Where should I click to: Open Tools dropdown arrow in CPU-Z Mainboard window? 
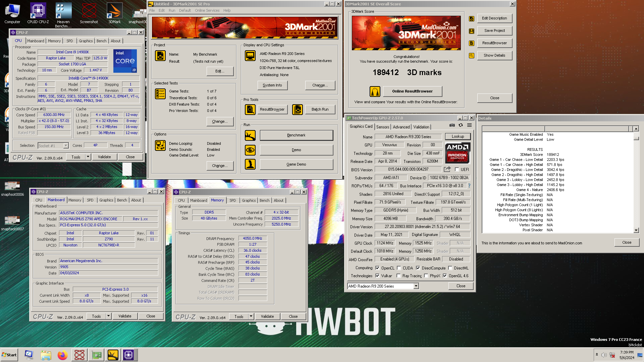click(108, 316)
